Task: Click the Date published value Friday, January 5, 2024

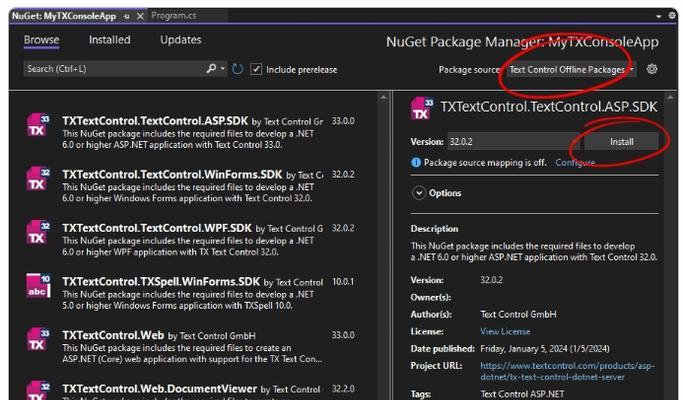Action: (545, 349)
